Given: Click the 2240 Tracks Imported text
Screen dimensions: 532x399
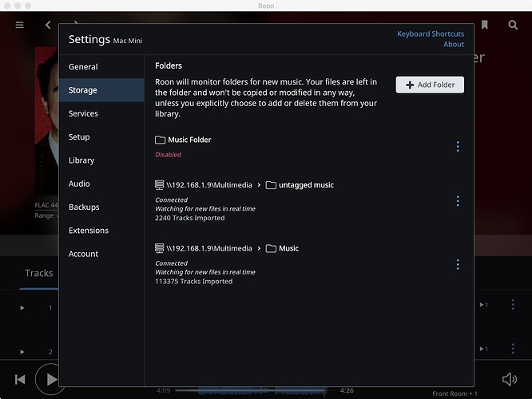Looking at the screenshot, I should pos(189,218).
